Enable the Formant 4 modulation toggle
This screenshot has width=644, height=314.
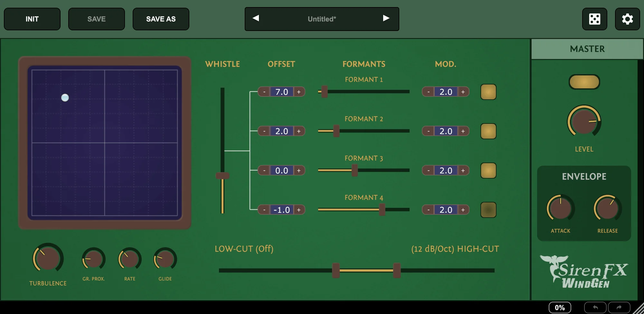[x=488, y=210]
